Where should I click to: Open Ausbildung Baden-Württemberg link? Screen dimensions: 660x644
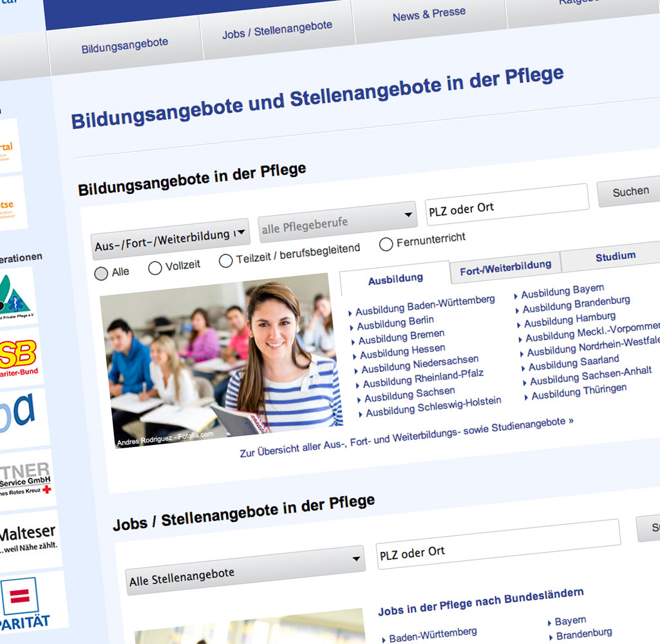425,305
